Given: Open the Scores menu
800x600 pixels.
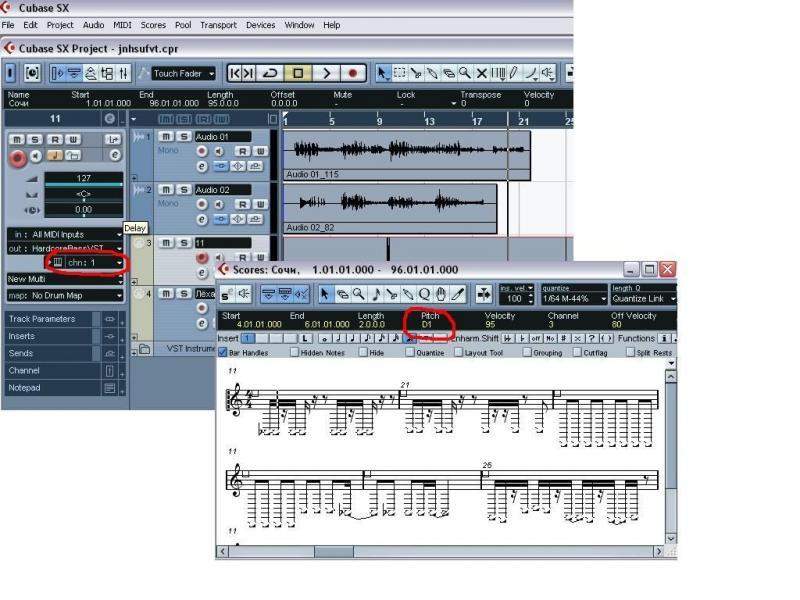Looking at the screenshot, I should pos(153,25).
